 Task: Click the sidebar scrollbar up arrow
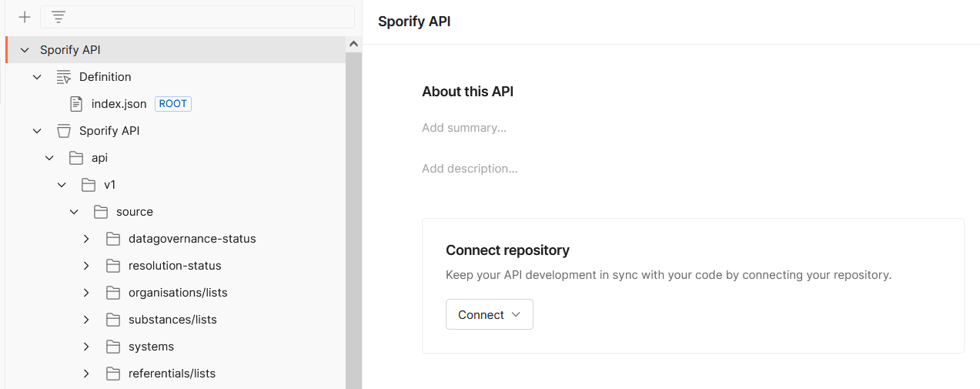click(x=353, y=45)
